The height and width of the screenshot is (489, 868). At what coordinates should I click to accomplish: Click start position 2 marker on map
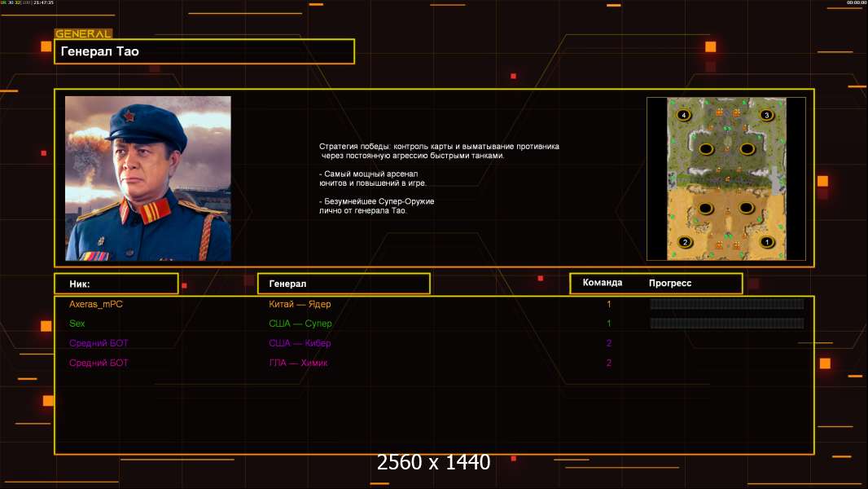point(685,242)
